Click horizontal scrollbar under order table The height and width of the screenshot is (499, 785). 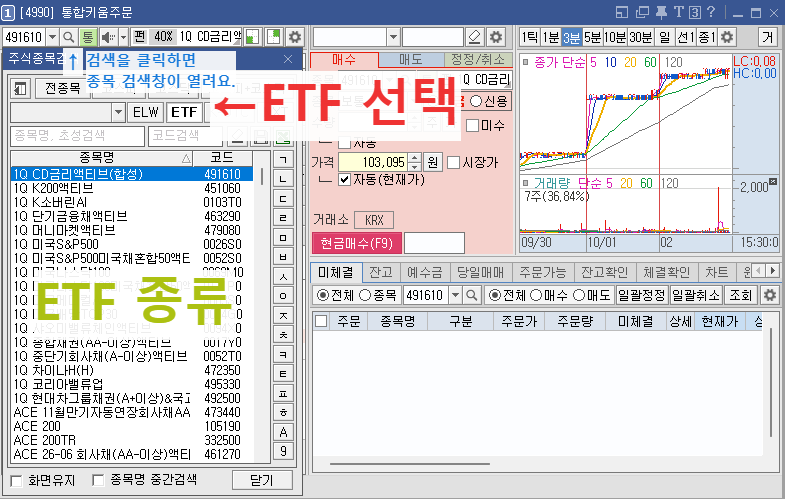410,464
